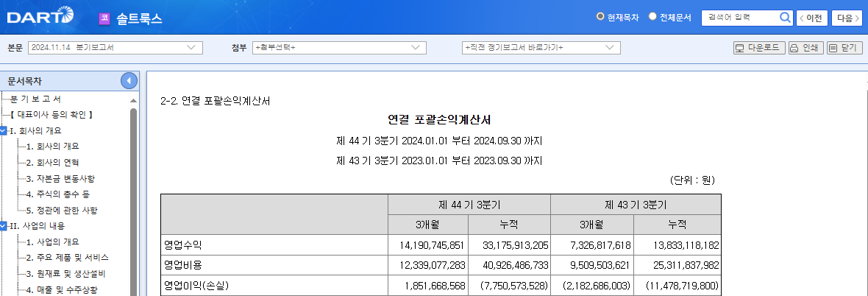Open 대표이사 등의 확인 entry
The height and width of the screenshot is (296, 868).
pos(51,115)
